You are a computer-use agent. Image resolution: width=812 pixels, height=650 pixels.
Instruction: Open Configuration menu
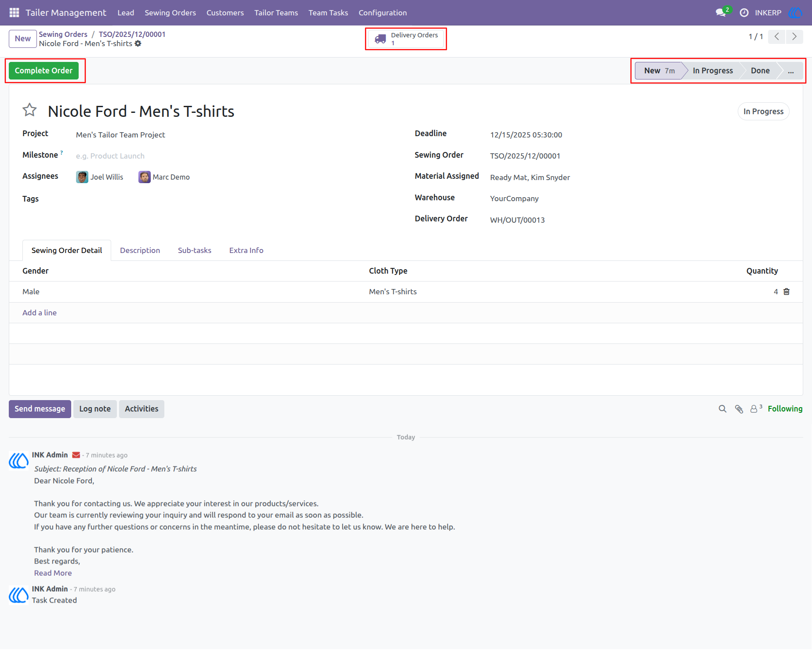click(383, 13)
